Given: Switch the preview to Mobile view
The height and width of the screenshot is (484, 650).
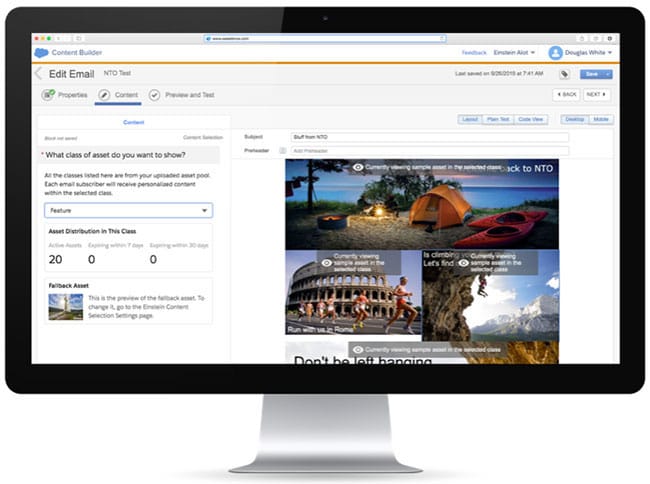Looking at the screenshot, I should click(x=600, y=119).
